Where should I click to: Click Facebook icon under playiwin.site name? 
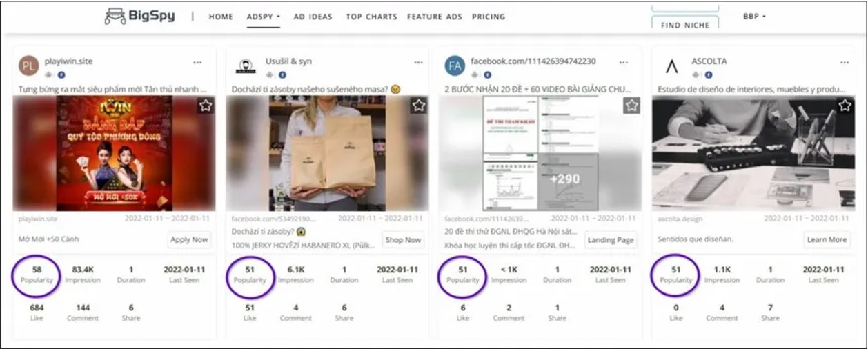click(x=61, y=74)
